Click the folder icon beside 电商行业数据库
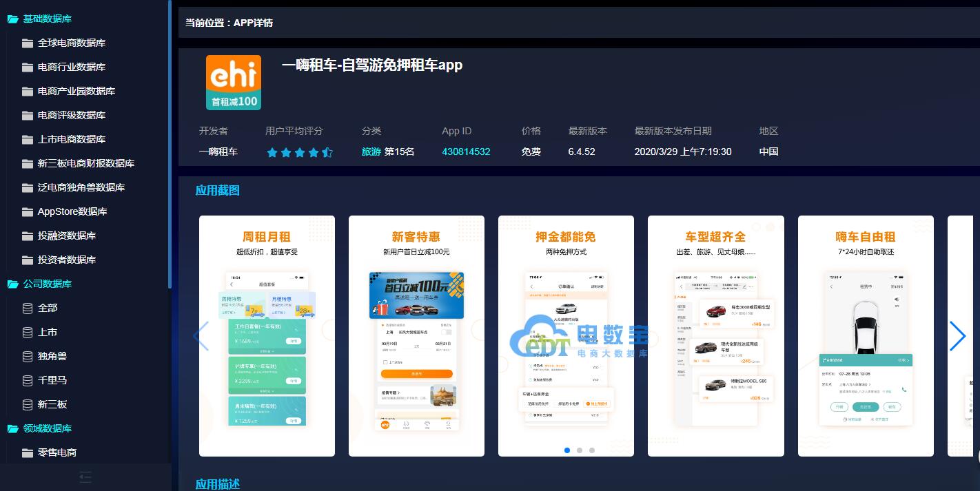 [x=28, y=67]
